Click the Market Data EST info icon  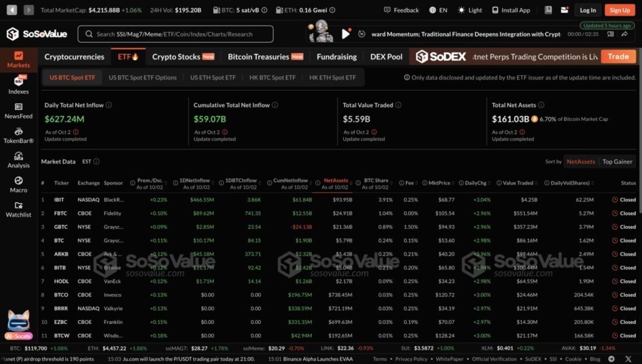coord(97,162)
